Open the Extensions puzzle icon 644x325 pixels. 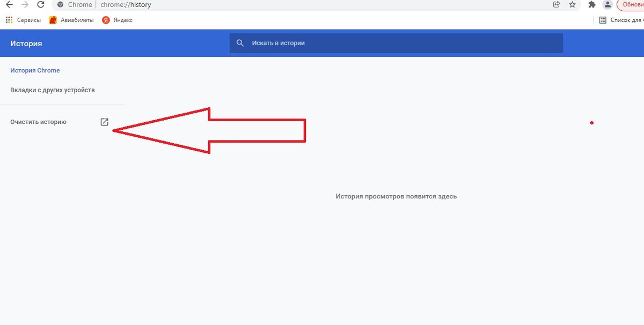[x=592, y=4]
